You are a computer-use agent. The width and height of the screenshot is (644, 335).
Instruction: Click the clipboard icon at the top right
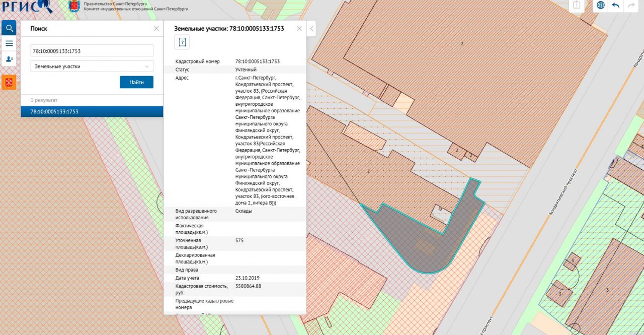(577, 5)
